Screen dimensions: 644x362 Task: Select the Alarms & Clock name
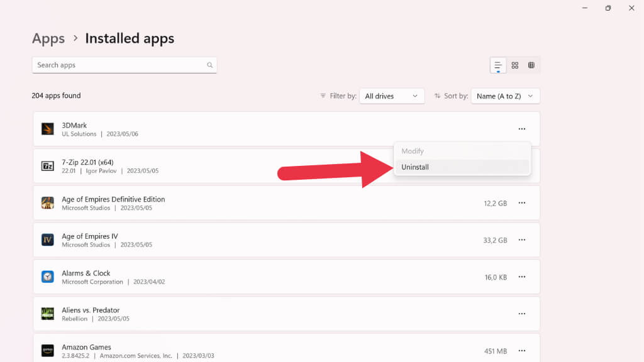coord(86,273)
